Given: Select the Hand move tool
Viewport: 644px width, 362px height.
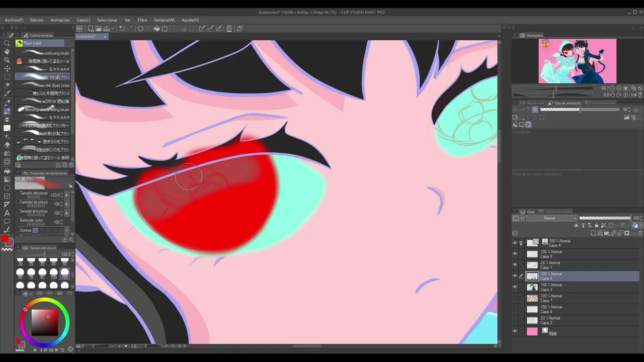Looking at the screenshot, I should point(7,51).
